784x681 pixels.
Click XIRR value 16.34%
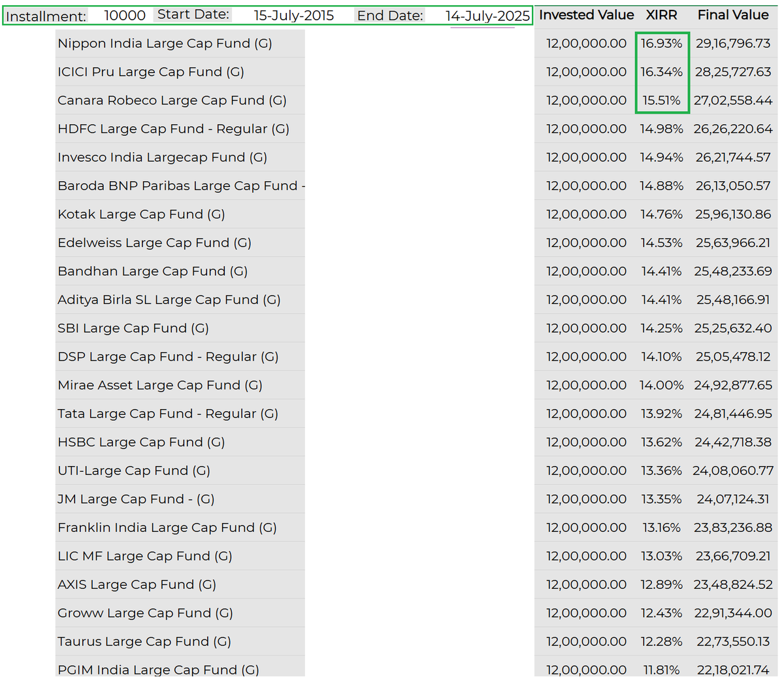[x=661, y=72]
